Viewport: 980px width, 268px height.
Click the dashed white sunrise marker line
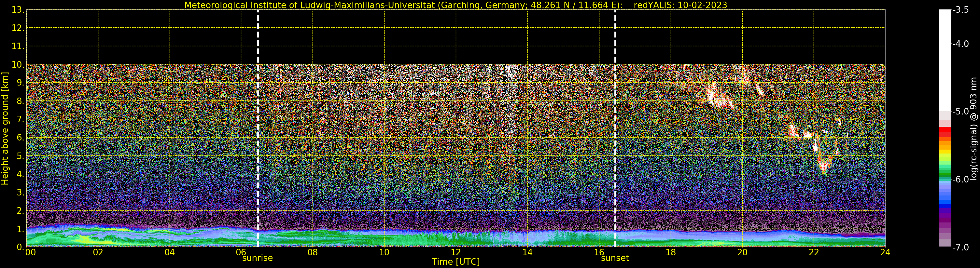tap(258, 128)
